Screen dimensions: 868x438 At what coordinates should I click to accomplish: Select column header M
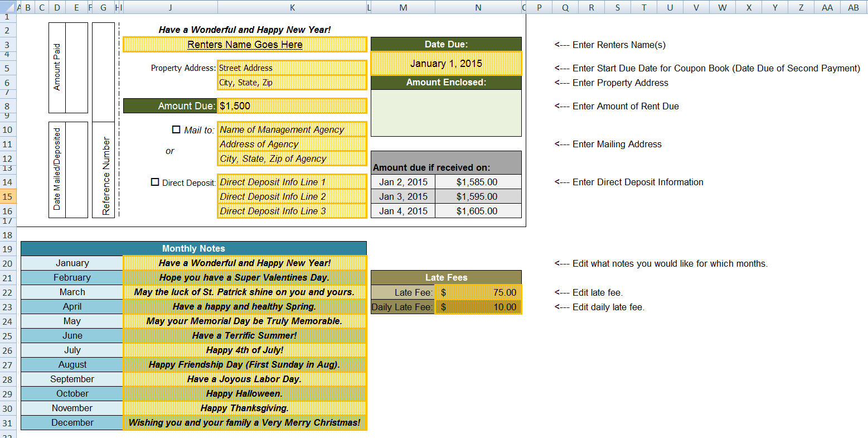[x=403, y=7]
